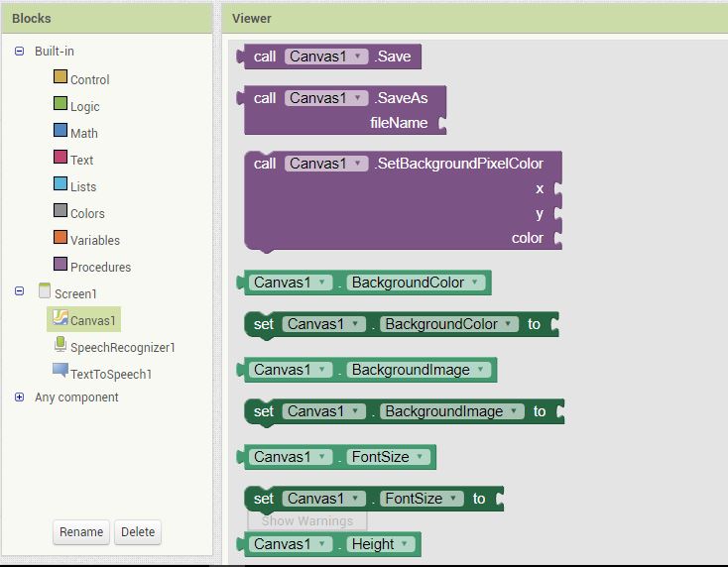Open BackgroundImage property dropdown in getter block
This screenshot has height=567, width=728.
click(419, 370)
